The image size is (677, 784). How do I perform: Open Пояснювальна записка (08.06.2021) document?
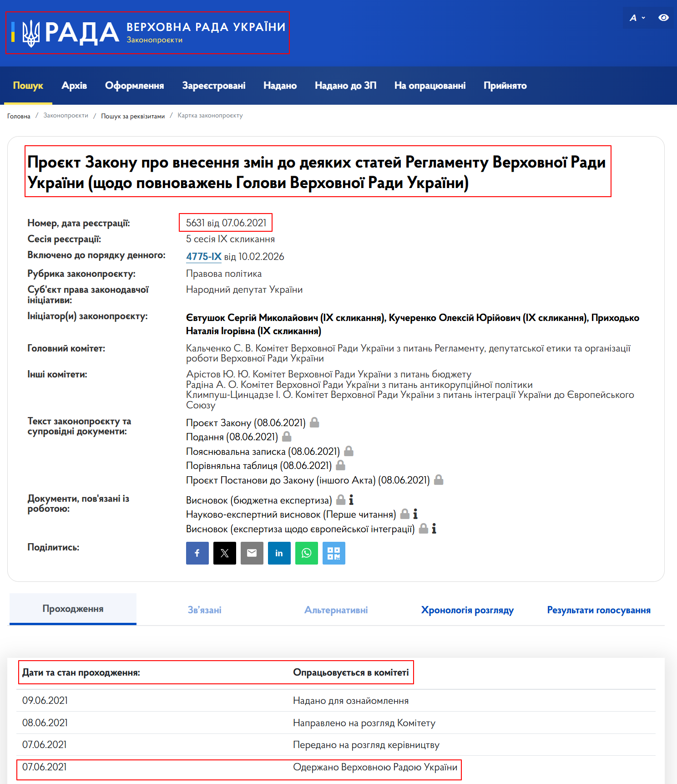(263, 451)
